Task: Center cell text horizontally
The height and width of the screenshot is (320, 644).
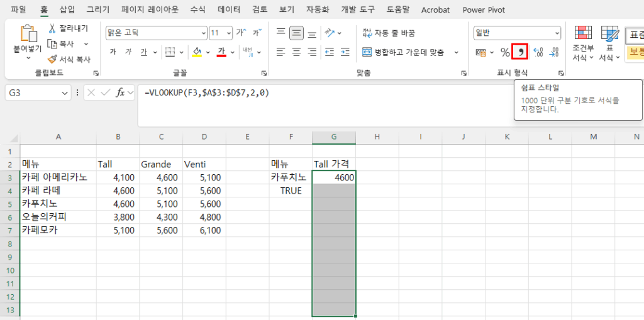Action: (297, 52)
